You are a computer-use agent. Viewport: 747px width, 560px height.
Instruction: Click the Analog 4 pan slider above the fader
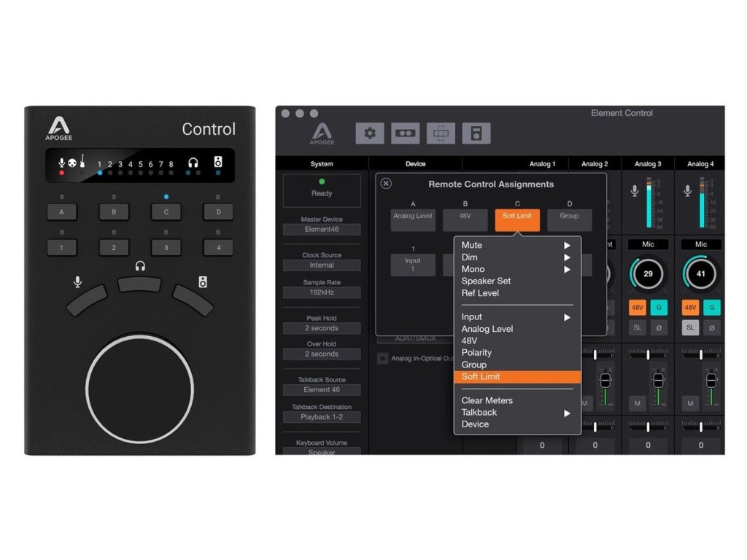[x=701, y=354]
